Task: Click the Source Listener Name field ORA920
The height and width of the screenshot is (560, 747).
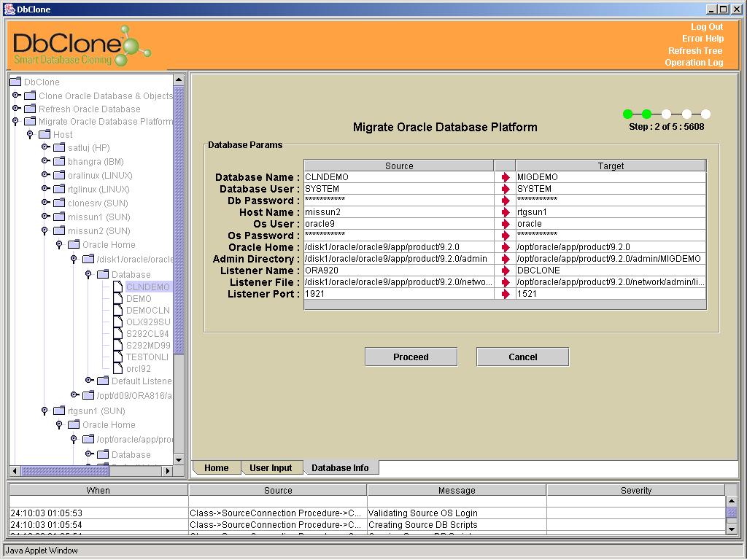Action: click(399, 271)
